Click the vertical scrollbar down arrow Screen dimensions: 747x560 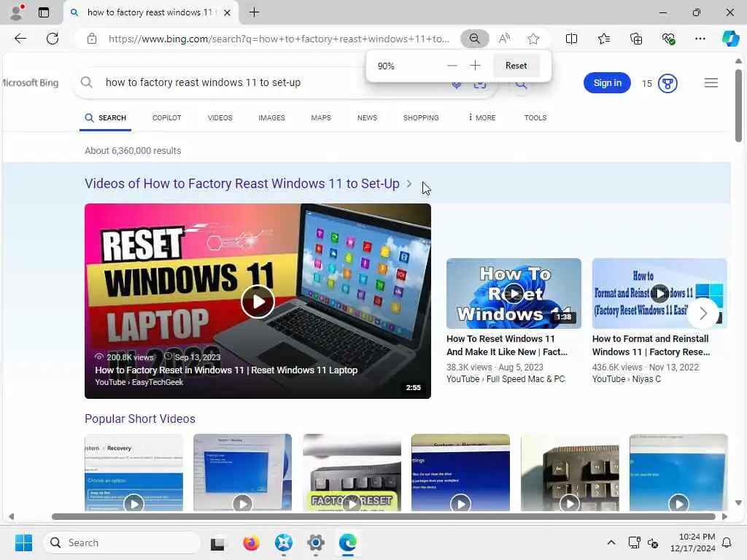738,502
